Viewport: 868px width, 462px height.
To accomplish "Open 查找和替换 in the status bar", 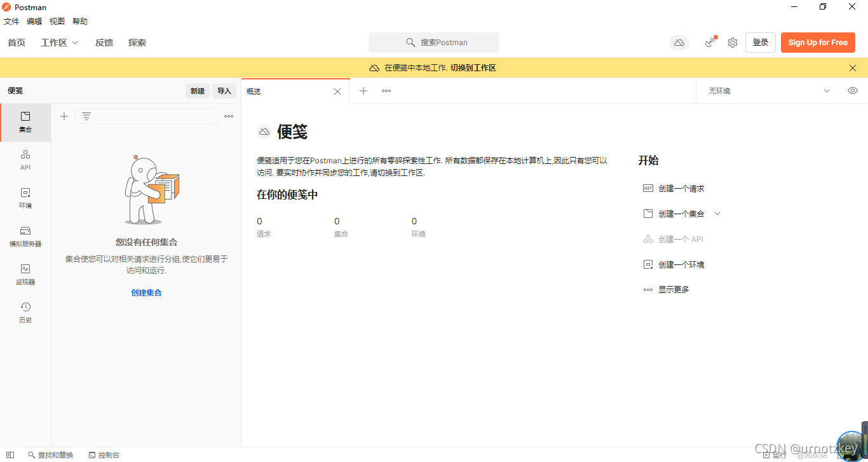I will click(x=51, y=455).
